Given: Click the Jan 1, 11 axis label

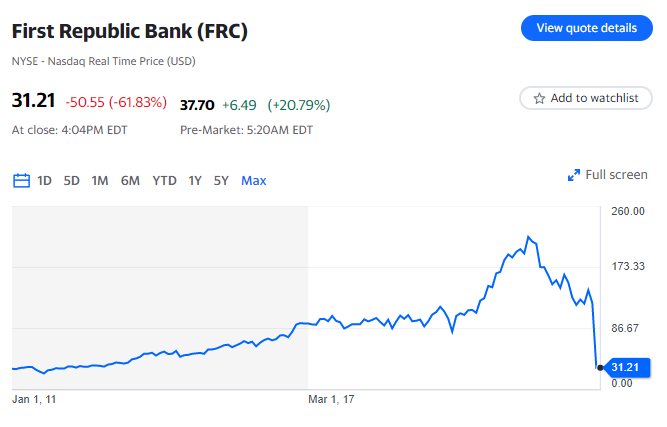Looking at the screenshot, I should pos(34,399).
